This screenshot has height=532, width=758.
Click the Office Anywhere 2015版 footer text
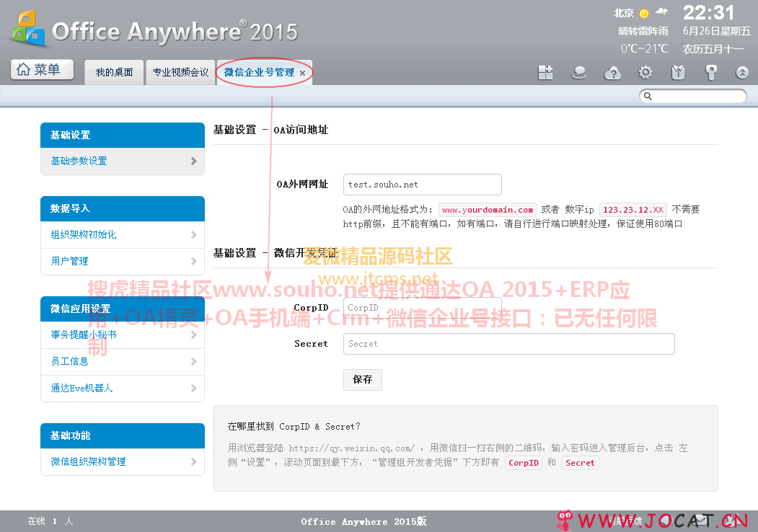[364, 521]
